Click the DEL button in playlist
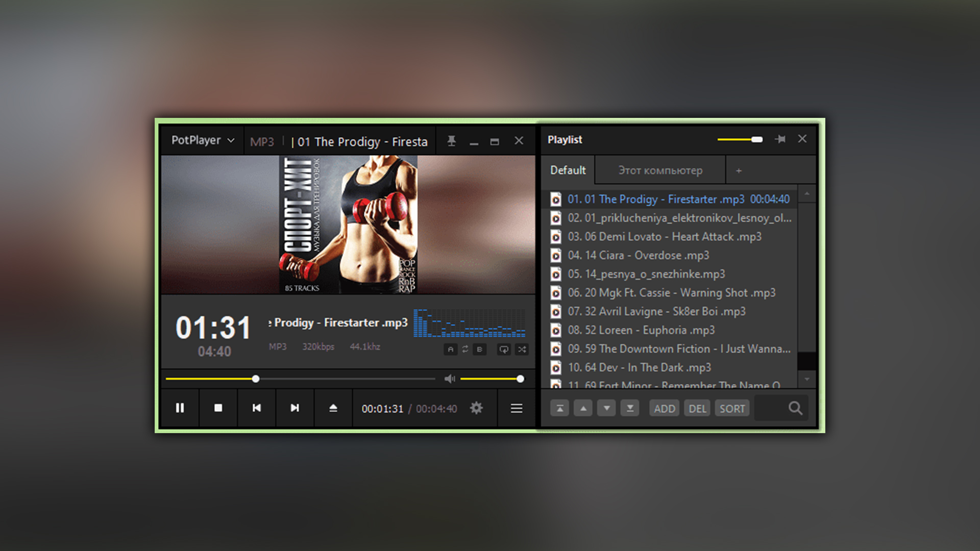The image size is (980, 551). click(x=697, y=409)
